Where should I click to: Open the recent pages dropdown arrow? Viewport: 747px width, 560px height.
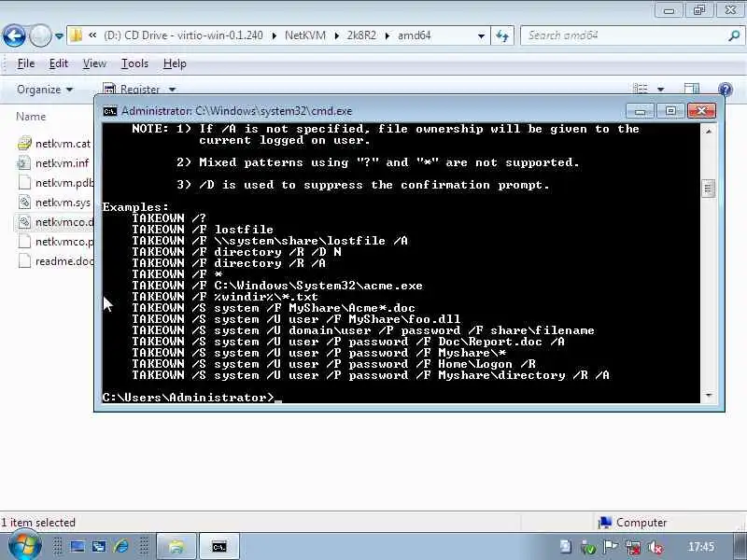coord(59,36)
